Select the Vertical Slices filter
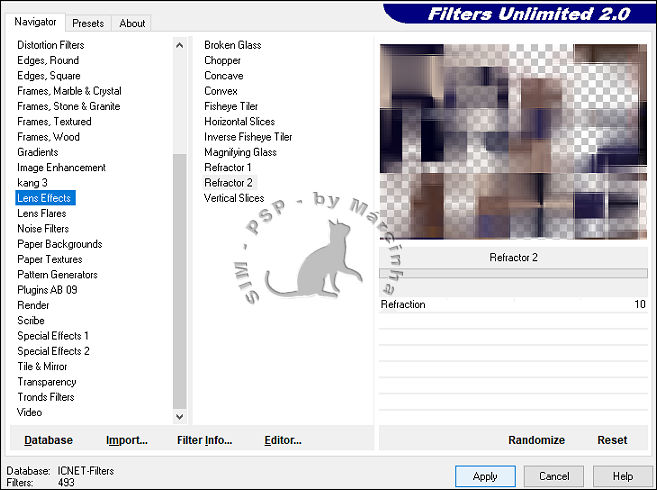This screenshot has width=657, height=490. coord(234,198)
